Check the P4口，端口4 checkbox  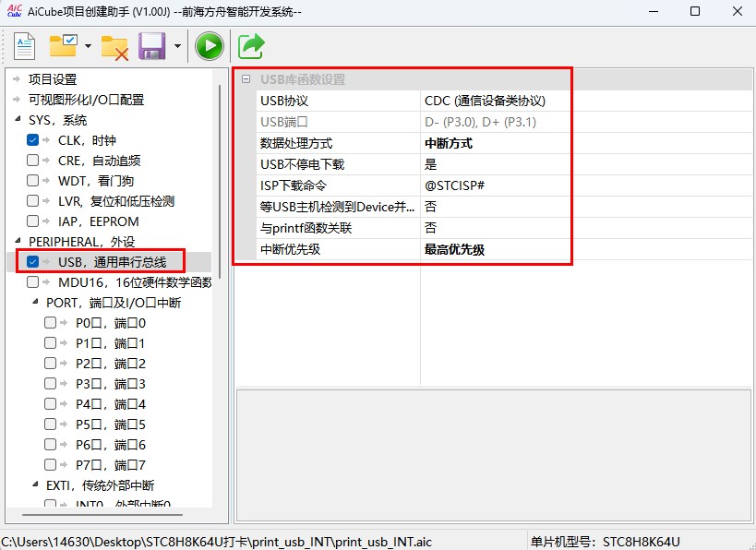pyautogui.click(x=50, y=403)
